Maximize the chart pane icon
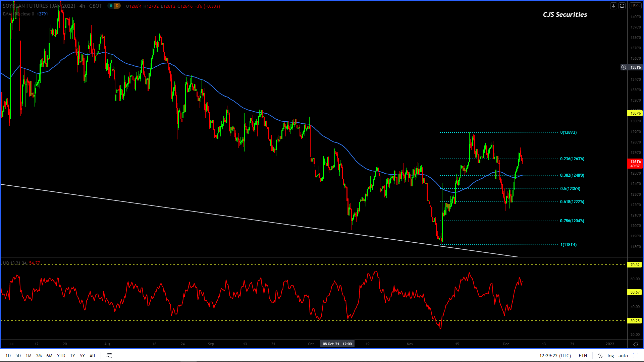The height and width of the screenshot is (362, 644). point(622,6)
